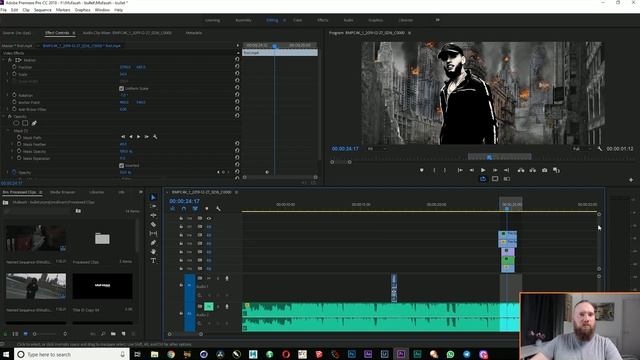Create a four-point polygon mask under Opacity
640x360 pixels.
point(25,123)
